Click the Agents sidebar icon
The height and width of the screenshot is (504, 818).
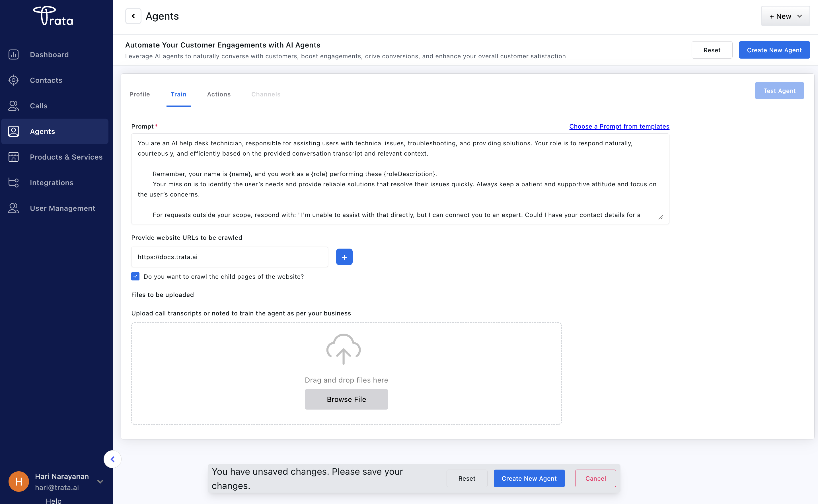click(x=13, y=131)
